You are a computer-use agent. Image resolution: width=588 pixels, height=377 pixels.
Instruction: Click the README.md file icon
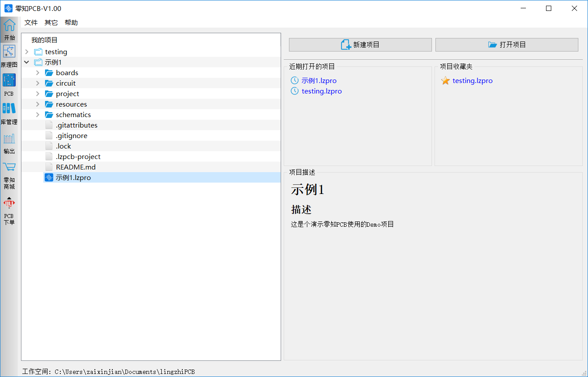pos(49,167)
